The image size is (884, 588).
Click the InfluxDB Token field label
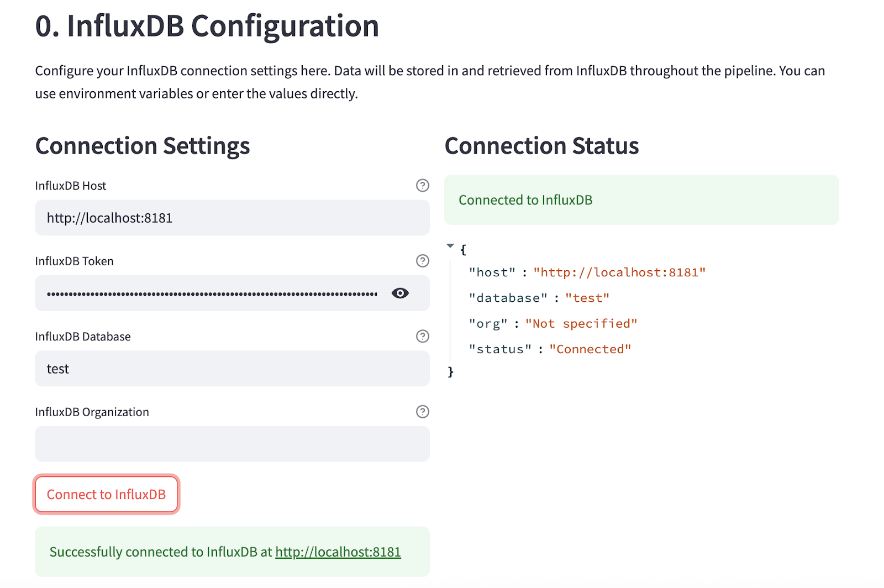coord(75,261)
